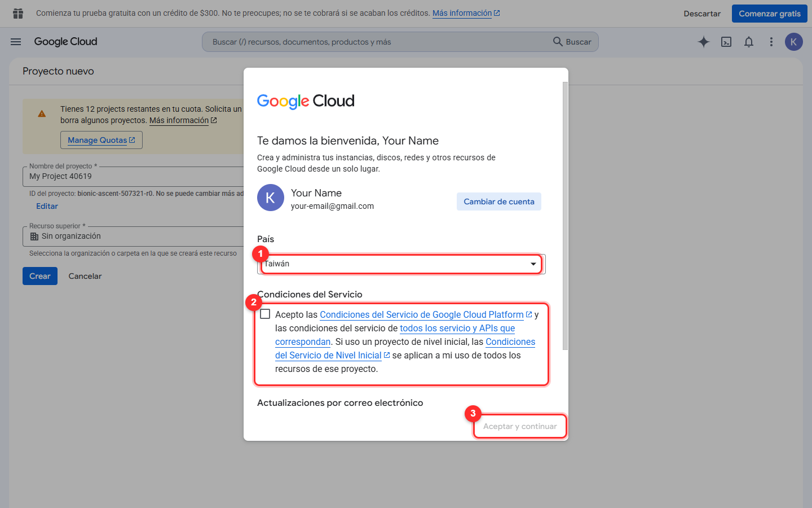The width and height of the screenshot is (812, 508).
Task: Open Gemini sparkle assistant icon
Action: pos(704,42)
